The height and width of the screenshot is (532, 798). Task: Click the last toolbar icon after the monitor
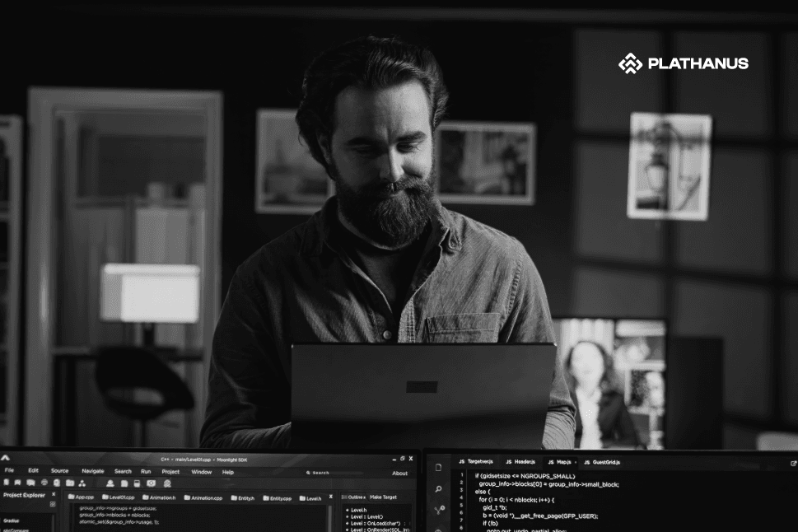coord(167,483)
